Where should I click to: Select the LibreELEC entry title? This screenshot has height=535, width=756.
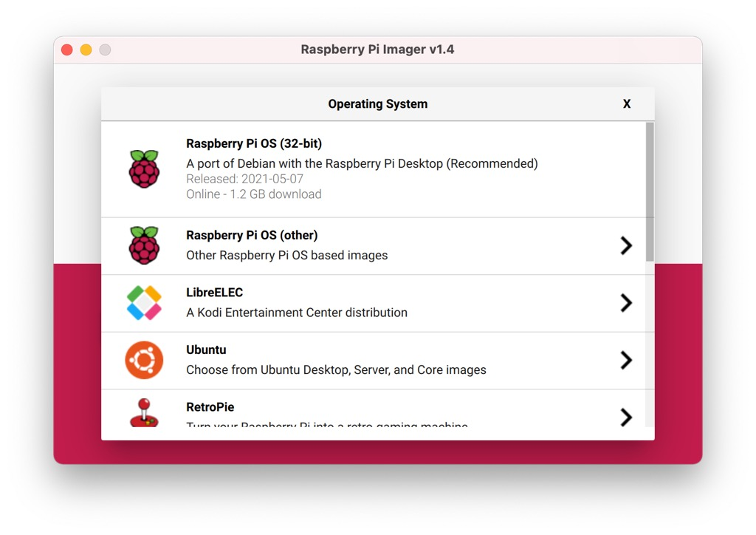pos(214,293)
